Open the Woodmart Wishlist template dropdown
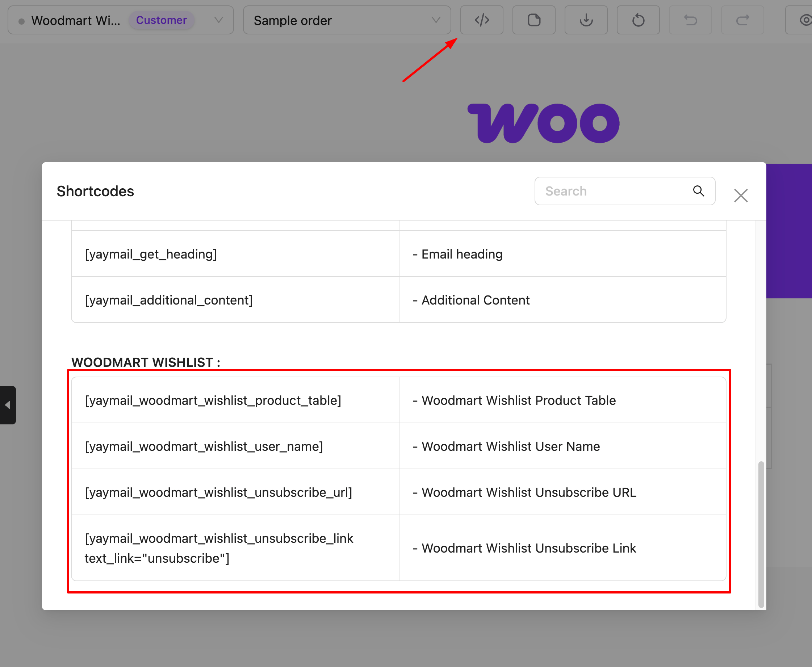 120,20
